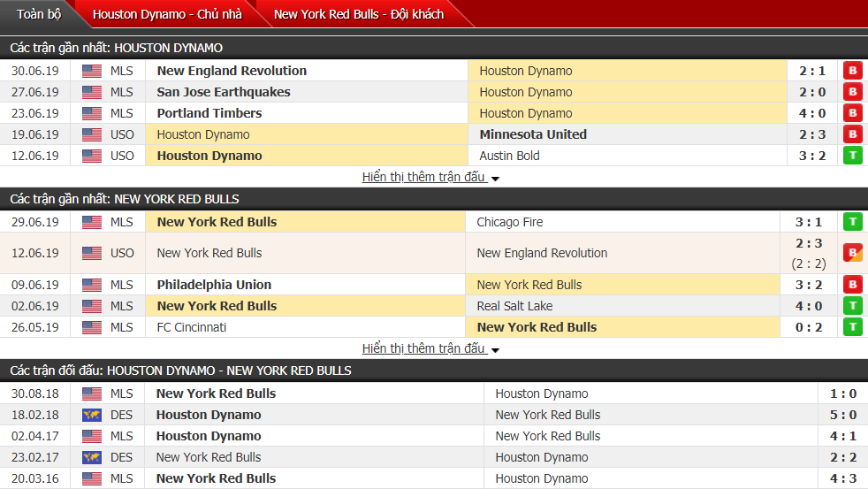Click world map flag in 23.02.17 row
The image size is (868, 489).
point(92,457)
